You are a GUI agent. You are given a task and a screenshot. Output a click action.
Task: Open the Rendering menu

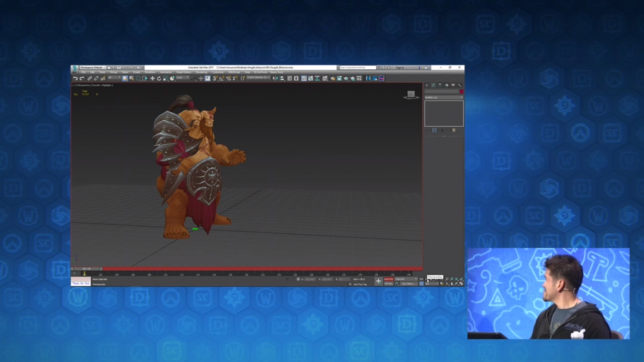[201, 72]
